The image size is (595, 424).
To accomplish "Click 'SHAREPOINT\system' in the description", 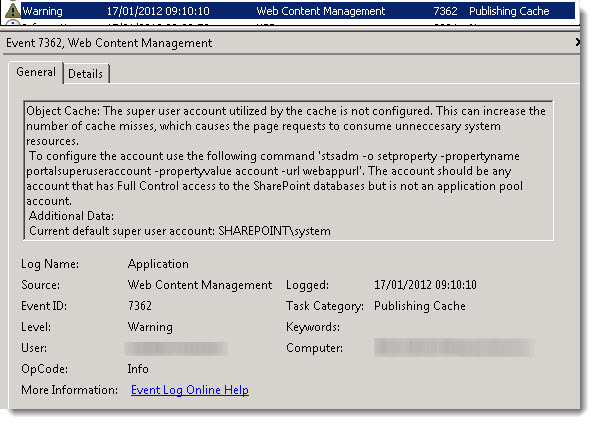I will 274,231.
